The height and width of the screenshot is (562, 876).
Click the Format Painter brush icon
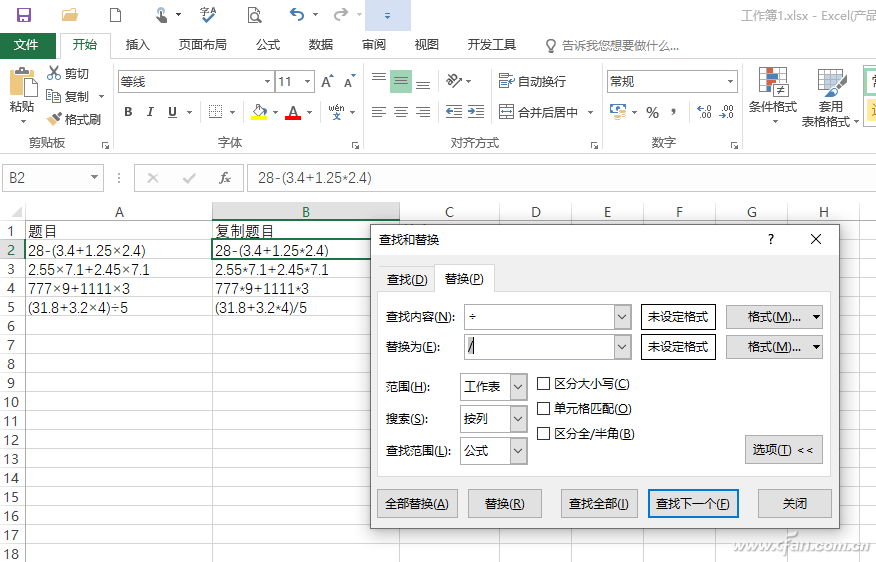click(x=54, y=118)
